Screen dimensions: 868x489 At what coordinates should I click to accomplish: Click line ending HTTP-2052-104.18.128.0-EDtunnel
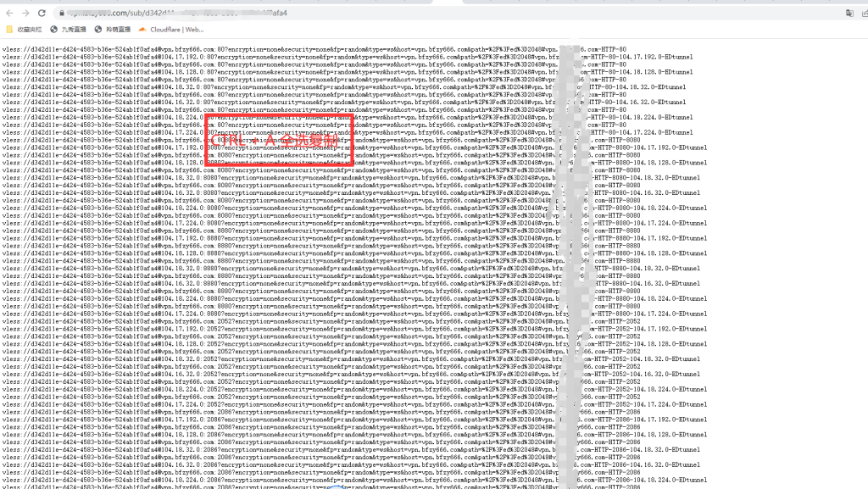pos(254,343)
